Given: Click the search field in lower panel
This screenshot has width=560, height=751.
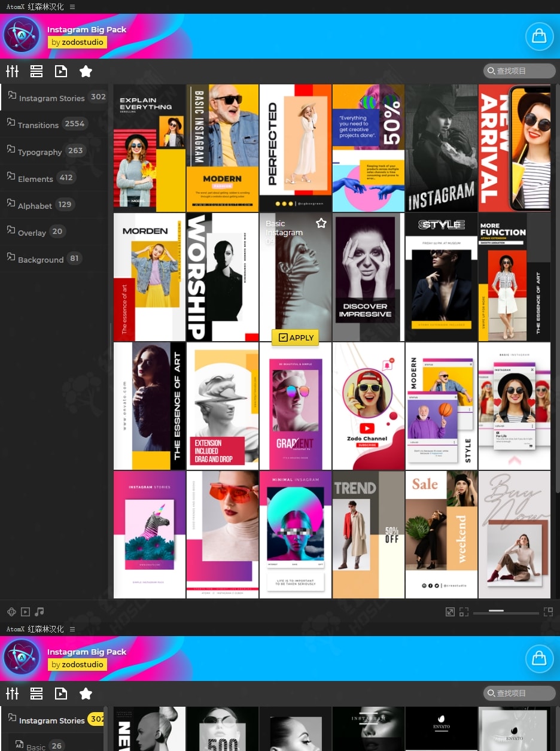Looking at the screenshot, I should [x=519, y=693].
